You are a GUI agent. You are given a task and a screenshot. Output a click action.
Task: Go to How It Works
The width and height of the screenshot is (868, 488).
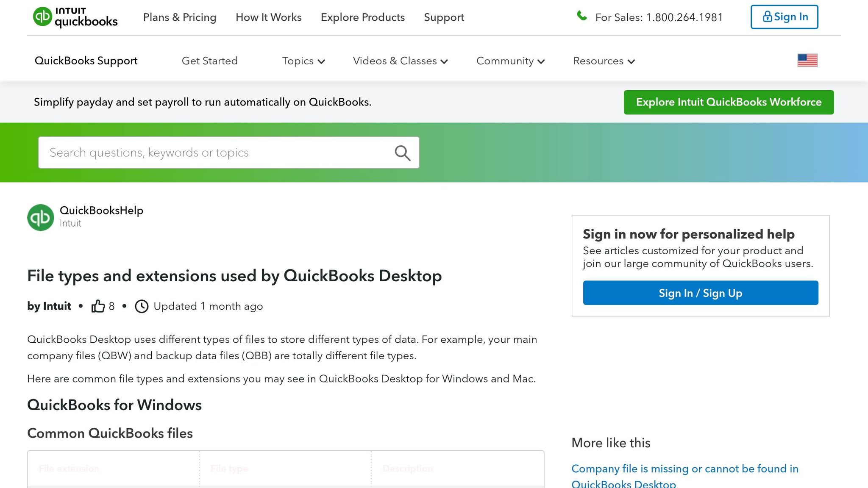pyautogui.click(x=268, y=17)
